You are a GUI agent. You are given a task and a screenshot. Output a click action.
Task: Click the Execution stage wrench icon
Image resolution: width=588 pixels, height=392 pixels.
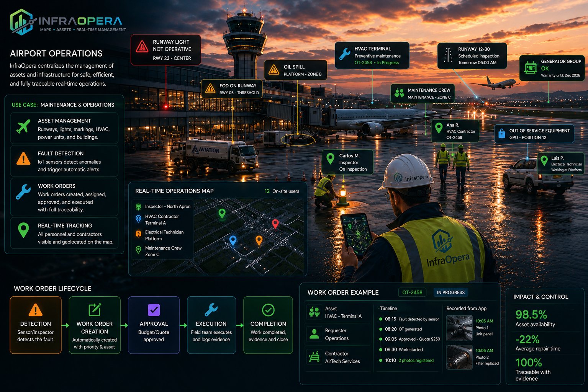pyautogui.click(x=211, y=310)
